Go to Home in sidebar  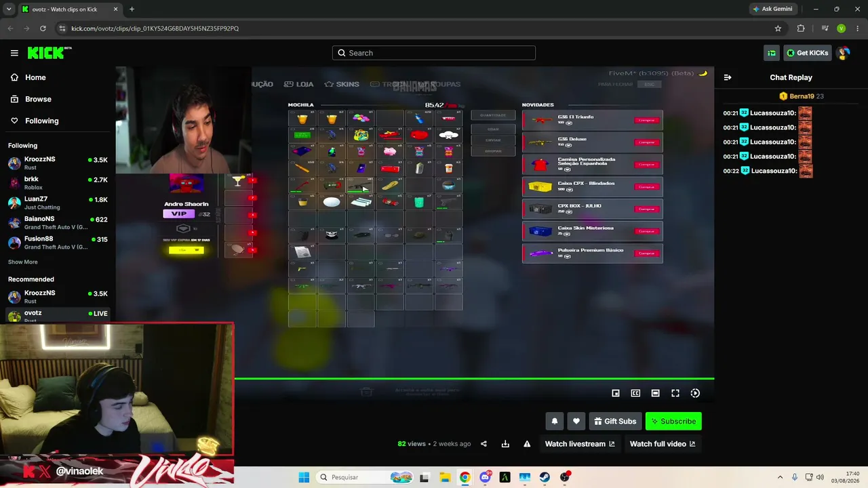[x=58, y=77]
